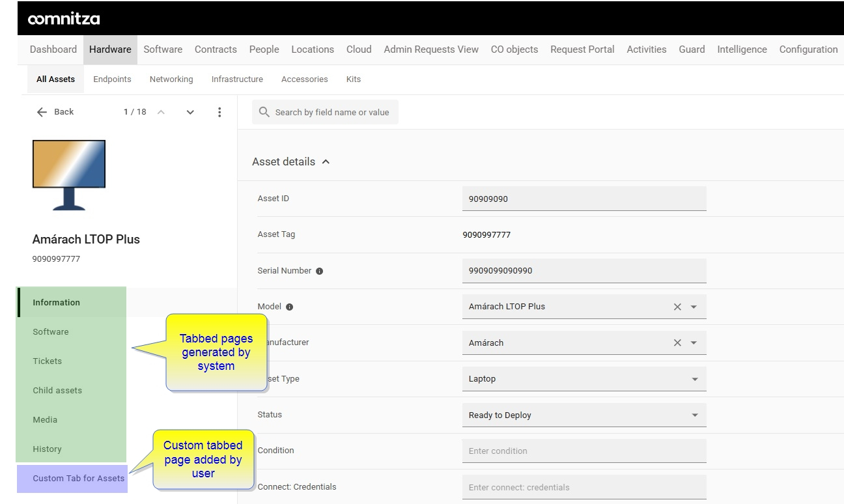Click the Asset ID input field

[584, 199]
